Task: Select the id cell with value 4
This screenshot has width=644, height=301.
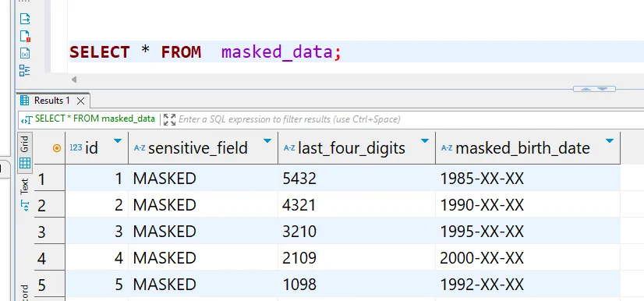Action: (x=97, y=257)
